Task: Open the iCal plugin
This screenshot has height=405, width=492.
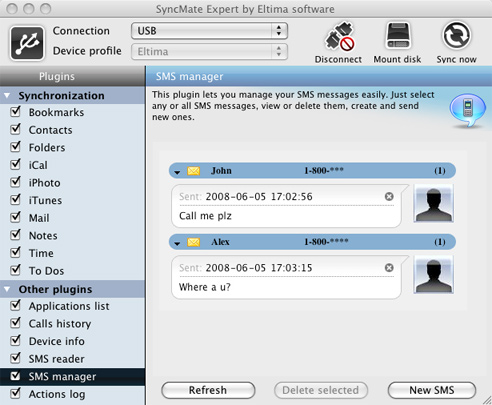Action: click(38, 165)
